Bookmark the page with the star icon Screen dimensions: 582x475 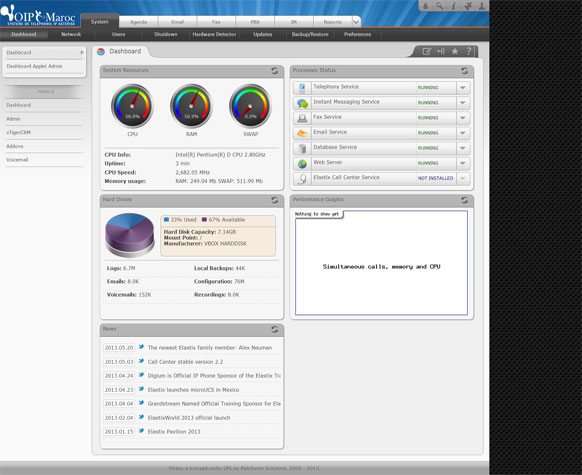click(x=455, y=51)
